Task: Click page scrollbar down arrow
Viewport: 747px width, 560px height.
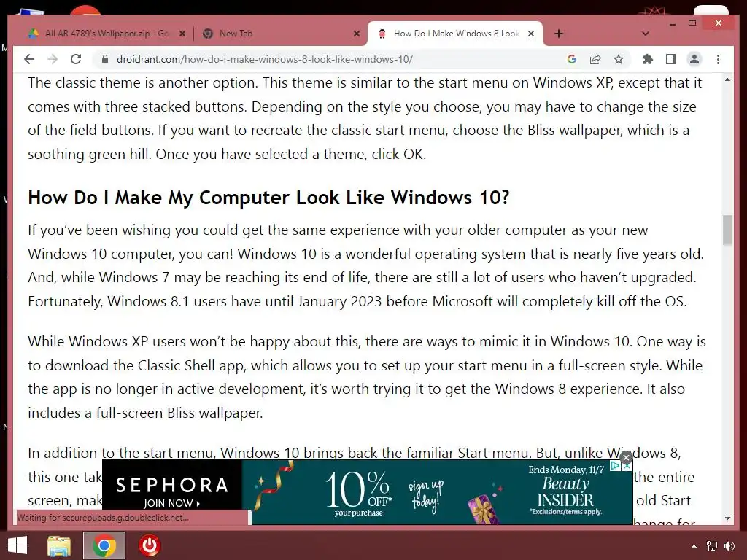Action: tap(727, 518)
